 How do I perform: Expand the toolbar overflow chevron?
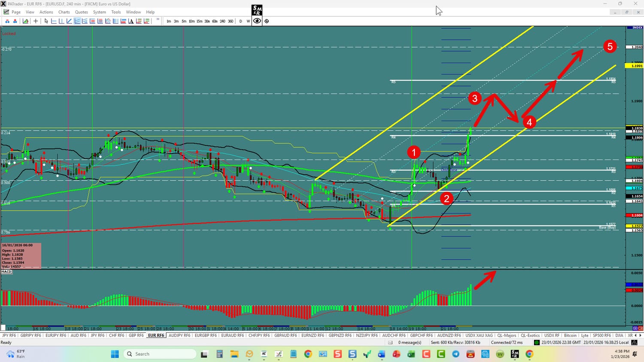tap(158, 20)
